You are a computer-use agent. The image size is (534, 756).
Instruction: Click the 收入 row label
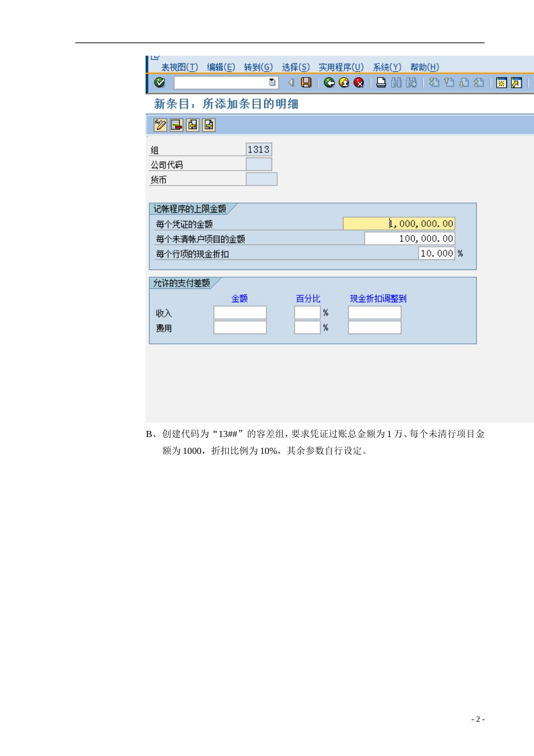[164, 313]
